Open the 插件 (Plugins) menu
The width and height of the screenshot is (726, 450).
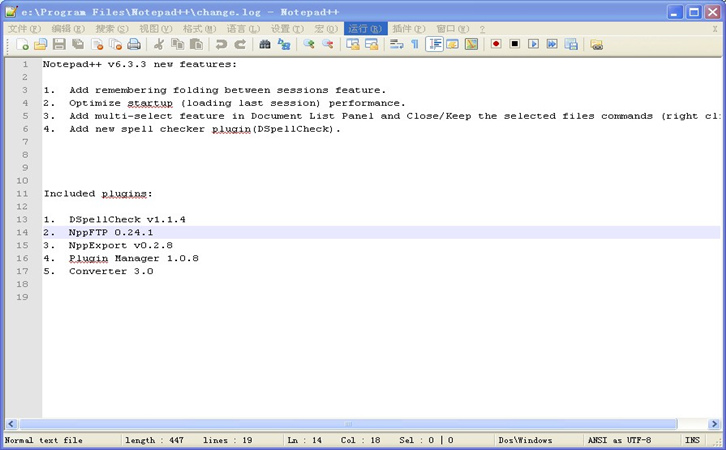tap(405, 29)
